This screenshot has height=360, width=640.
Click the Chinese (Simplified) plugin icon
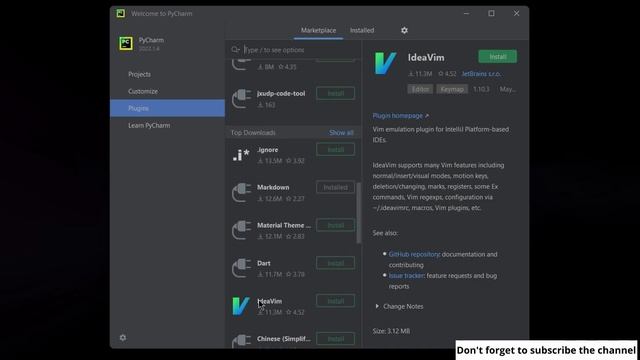pyautogui.click(x=241, y=341)
